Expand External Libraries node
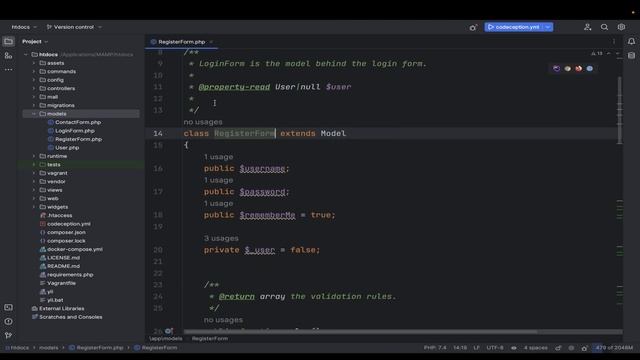Screen dimensions: 640x360 [x=61, y=309]
